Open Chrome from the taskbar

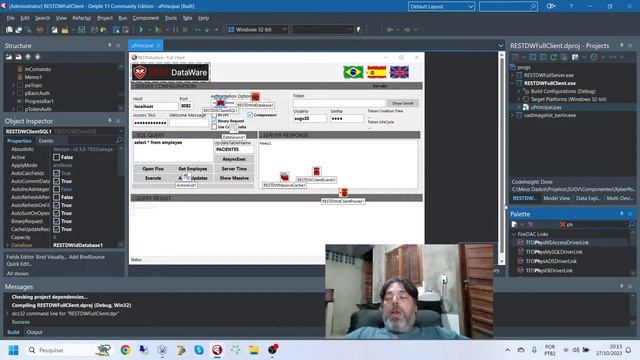126,350
